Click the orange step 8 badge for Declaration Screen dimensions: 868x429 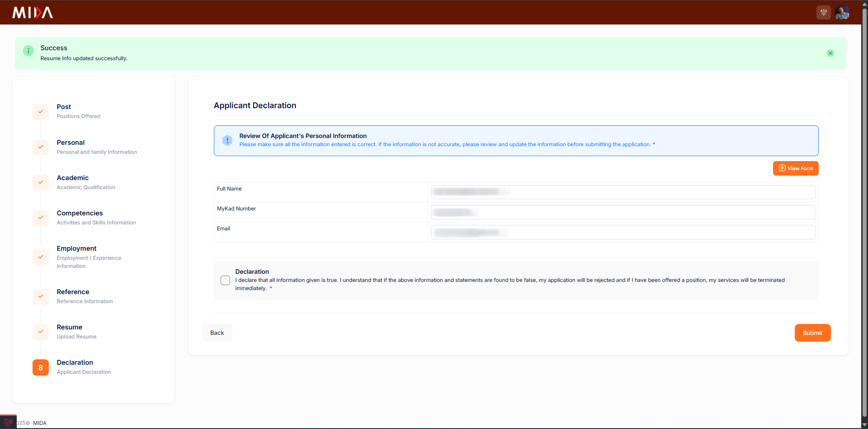(x=41, y=367)
